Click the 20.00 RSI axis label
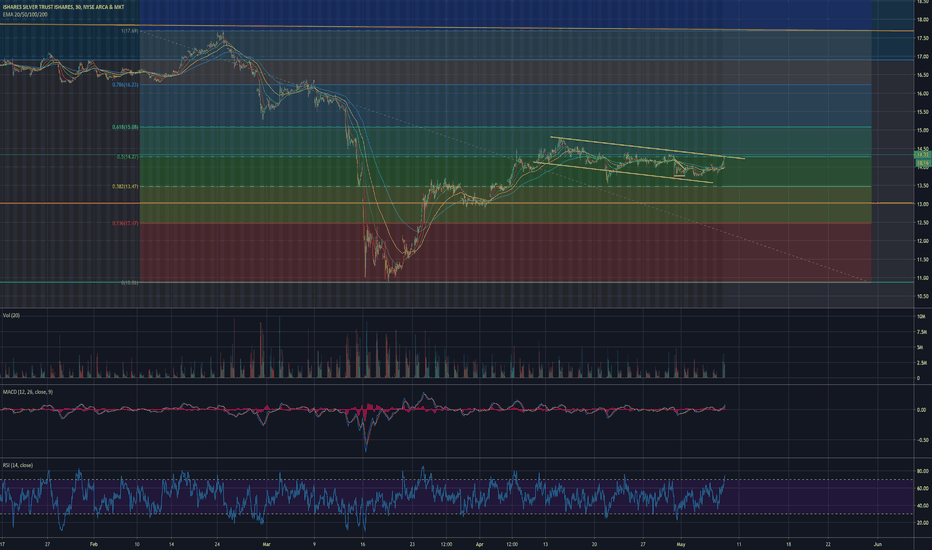932x550 pixels. coord(922,523)
